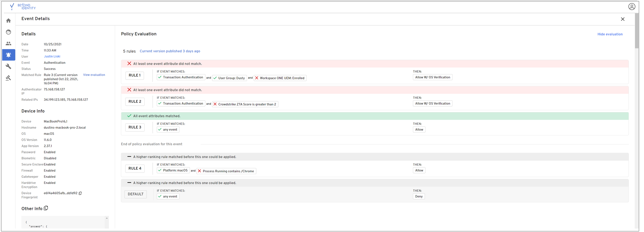Click scroll-up arrow in Other Info box
The height and width of the screenshot is (232, 644).
[x=107, y=218]
